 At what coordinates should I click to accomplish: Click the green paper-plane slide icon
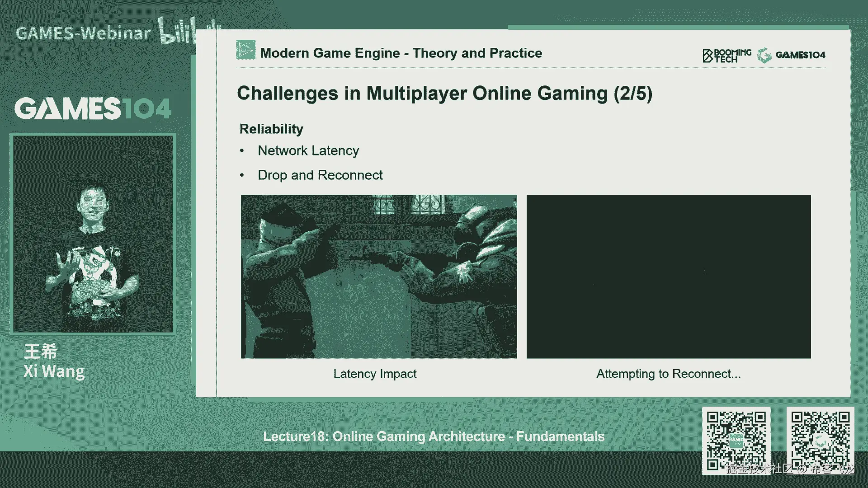[x=245, y=50]
